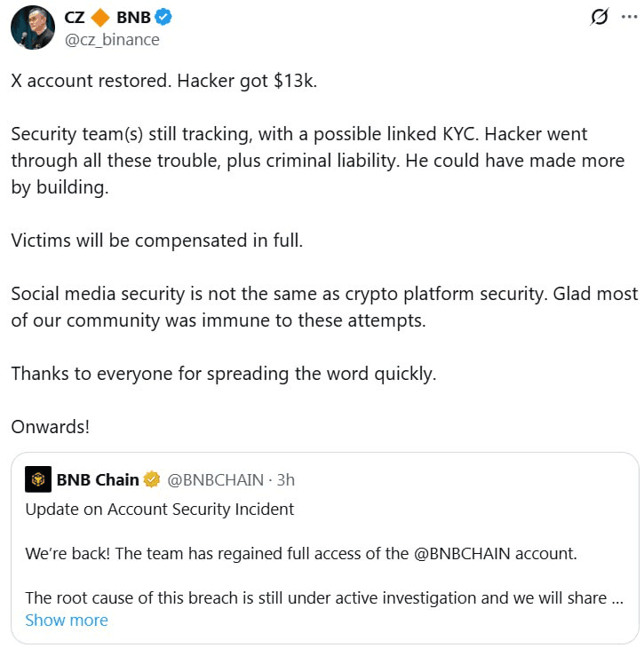Open the BNB Chain account name
This screenshot has height=656, width=644.
pos(98,479)
